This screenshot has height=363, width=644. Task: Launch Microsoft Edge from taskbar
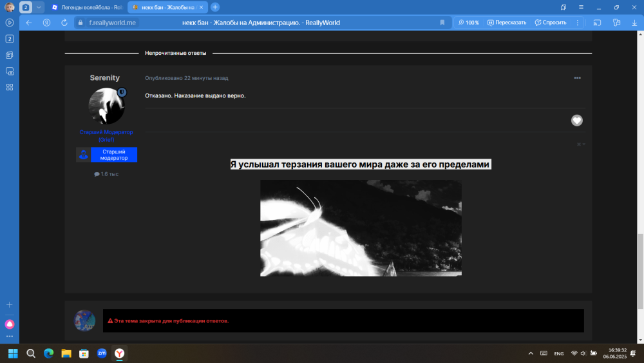pyautogui.click(x=48, y=353)
